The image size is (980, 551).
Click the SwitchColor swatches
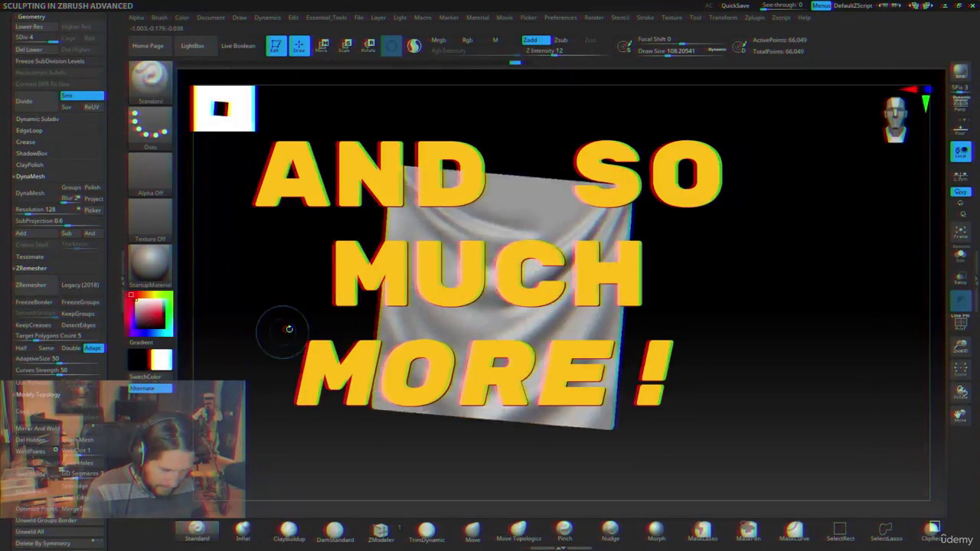click(150, 360)
